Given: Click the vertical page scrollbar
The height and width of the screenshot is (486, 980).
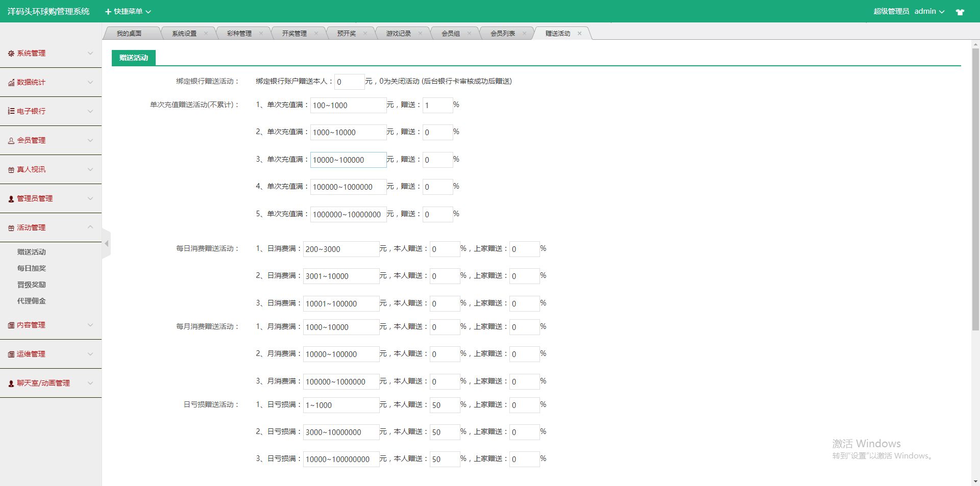Looking at the screenshot, I should pos(975,189).
